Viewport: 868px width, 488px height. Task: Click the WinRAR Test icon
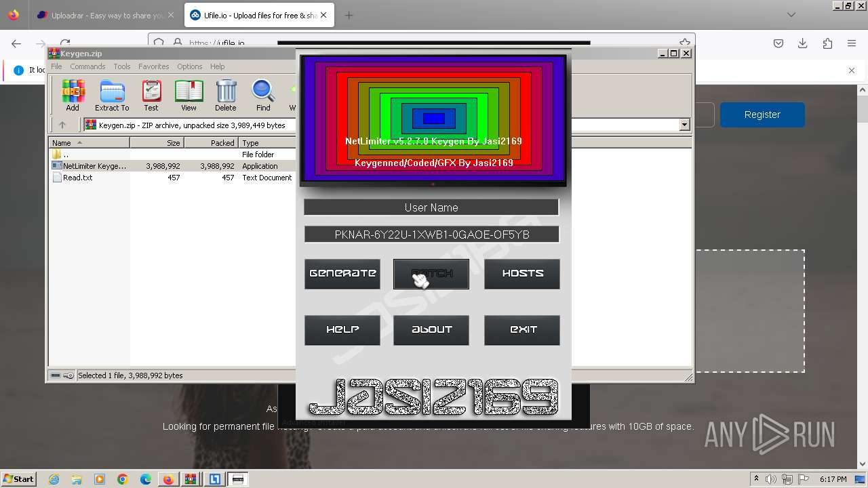(151, 95)
